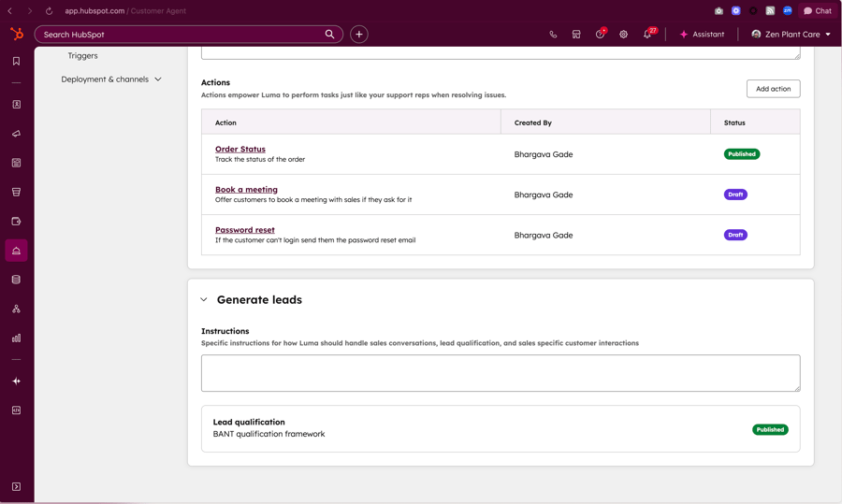Open the Notifications bell icon
The image size is (842, 504).
tap(646, 35)
